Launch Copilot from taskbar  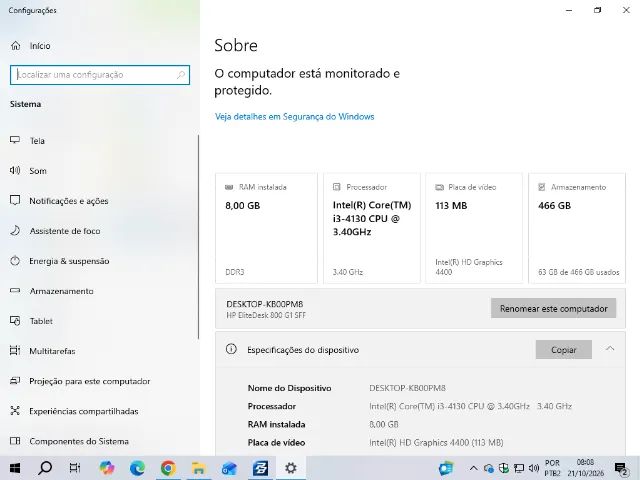point(107,468)
